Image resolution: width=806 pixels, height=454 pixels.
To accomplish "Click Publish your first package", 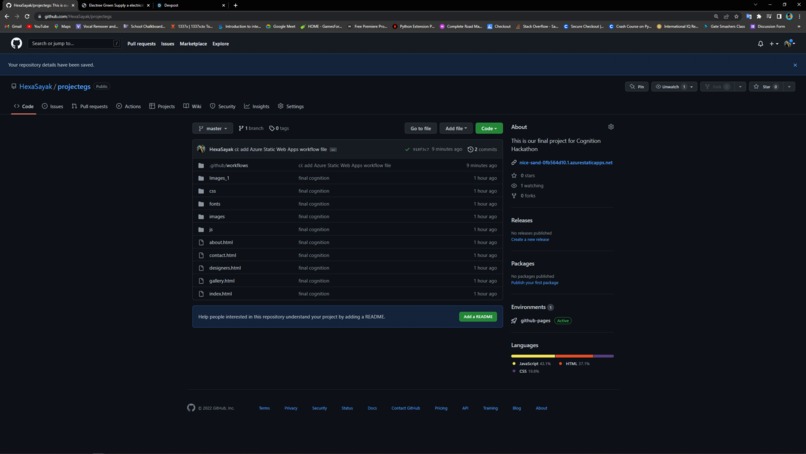I will pyautogui.click(x=535, y=283).
